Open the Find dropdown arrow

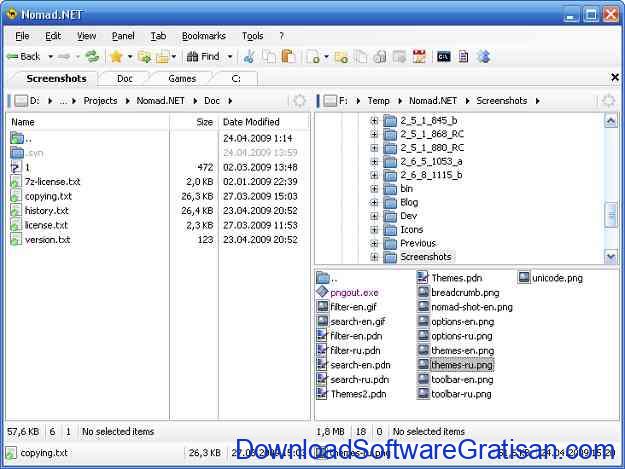pyautogui.click(x=230, y=57)
